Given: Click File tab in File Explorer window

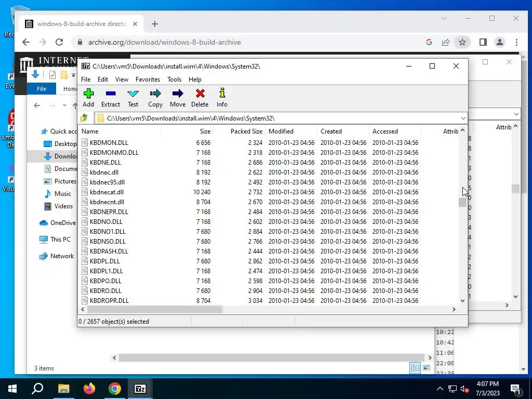Looking at the screenshot, I should (42, 88).
